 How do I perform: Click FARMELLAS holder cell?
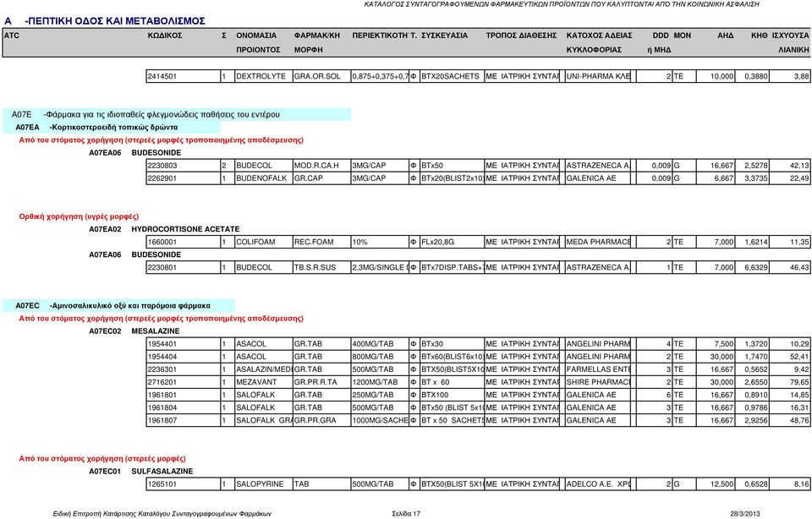tap(598, 369)
